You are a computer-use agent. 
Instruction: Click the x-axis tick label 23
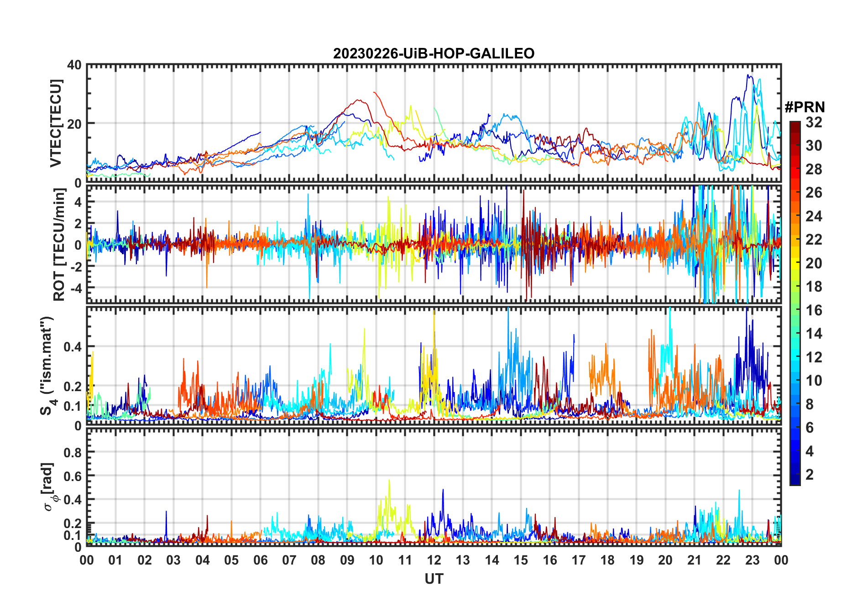[x=752, y=560]
